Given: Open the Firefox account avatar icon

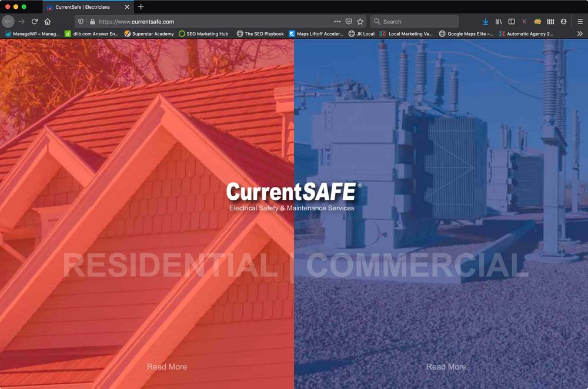Looking at the screenshot, I should (x=563, y=22).
